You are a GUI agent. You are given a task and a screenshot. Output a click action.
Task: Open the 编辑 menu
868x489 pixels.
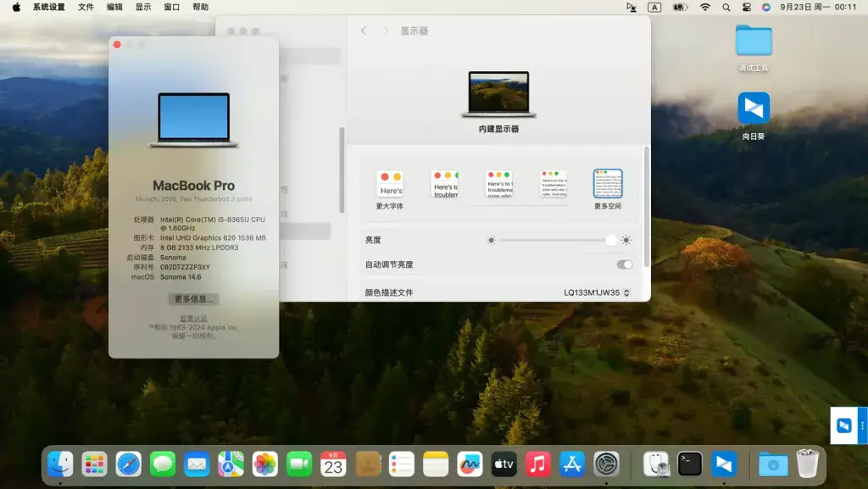pyautogui.click(x=114, y=7)
